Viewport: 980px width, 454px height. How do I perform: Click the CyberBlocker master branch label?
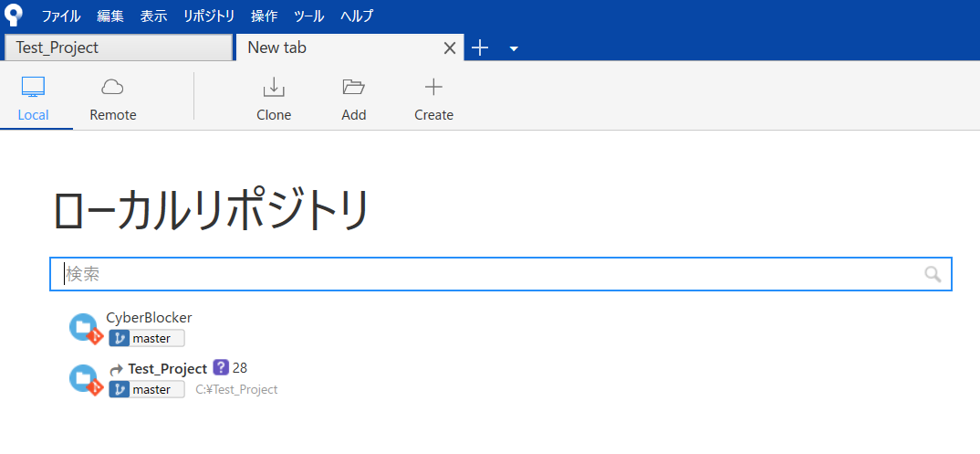point(147,339)
